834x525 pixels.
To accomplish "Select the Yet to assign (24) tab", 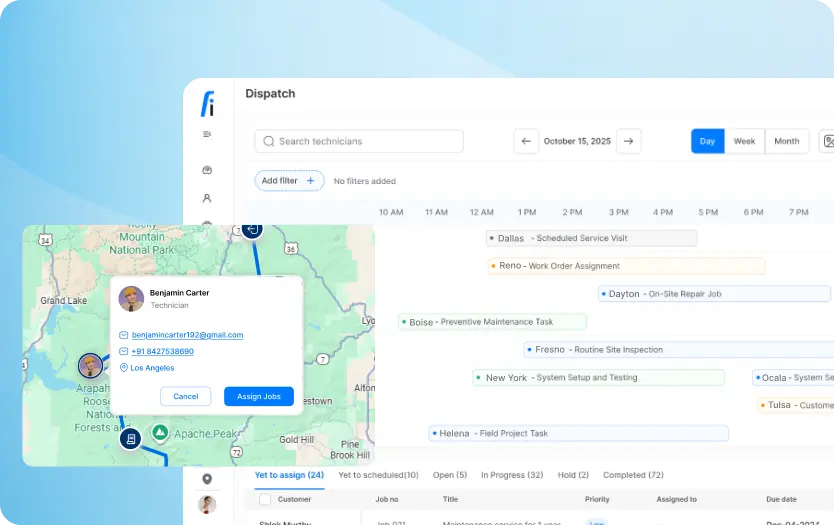I will pyautogui.click(x=289, y=475).
